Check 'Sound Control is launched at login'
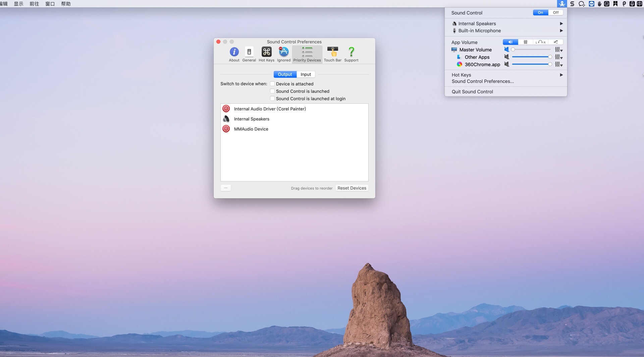The image size is (644, 357). point(272,98)
